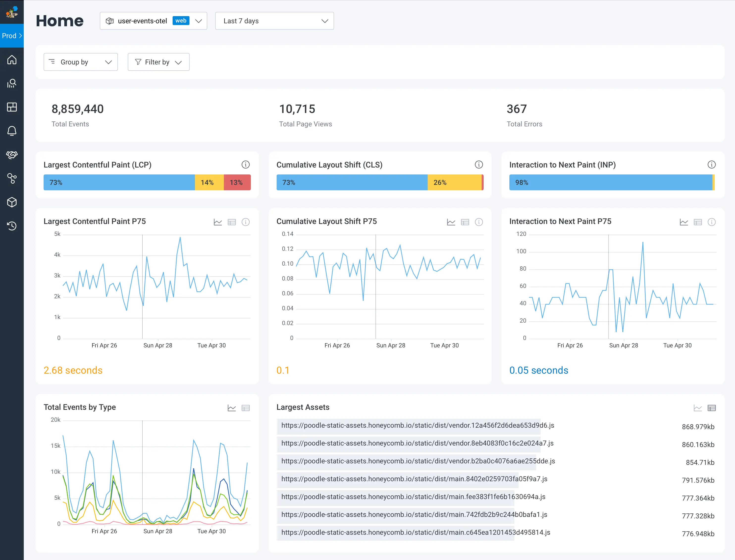735x560 pixels.
Task: Open the Triggers bell icon in sidebar
Action: (12, 131)
